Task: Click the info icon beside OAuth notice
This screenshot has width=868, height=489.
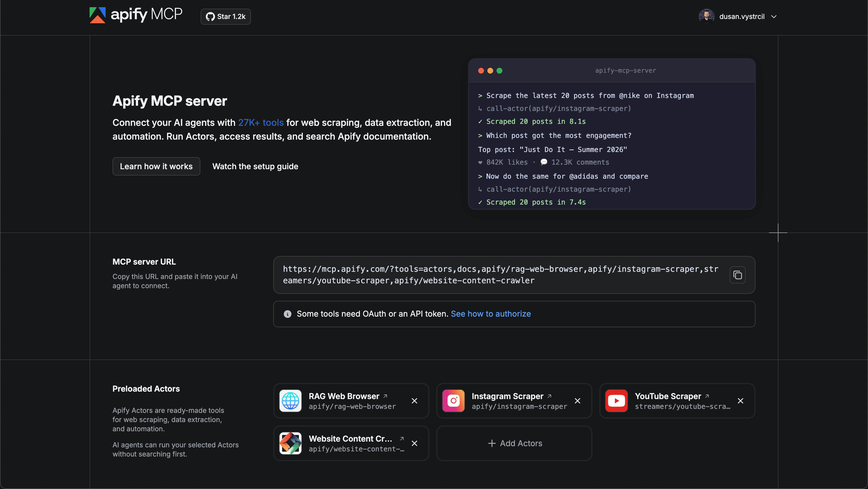Action: pyautogui.click(x=287, y=314)
